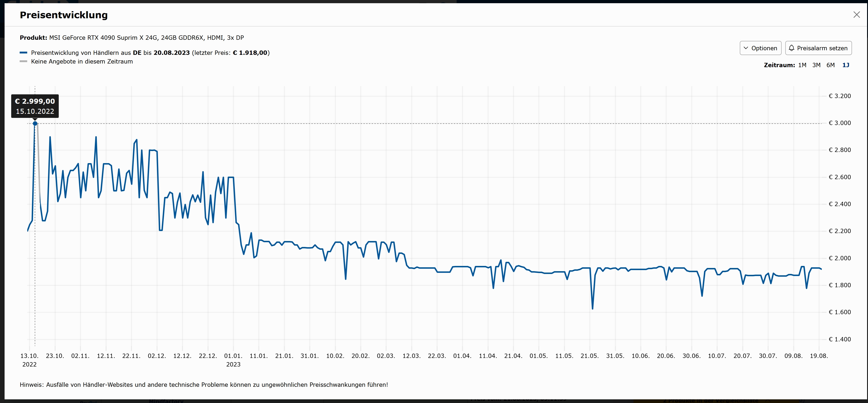Click the € 3.000 y-axis label

pos(839,123)
